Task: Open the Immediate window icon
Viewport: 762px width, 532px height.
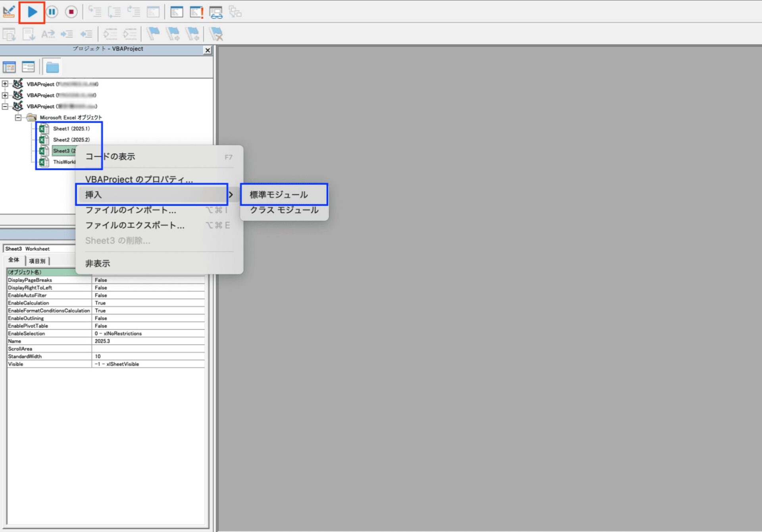Action: pos(177,12)
